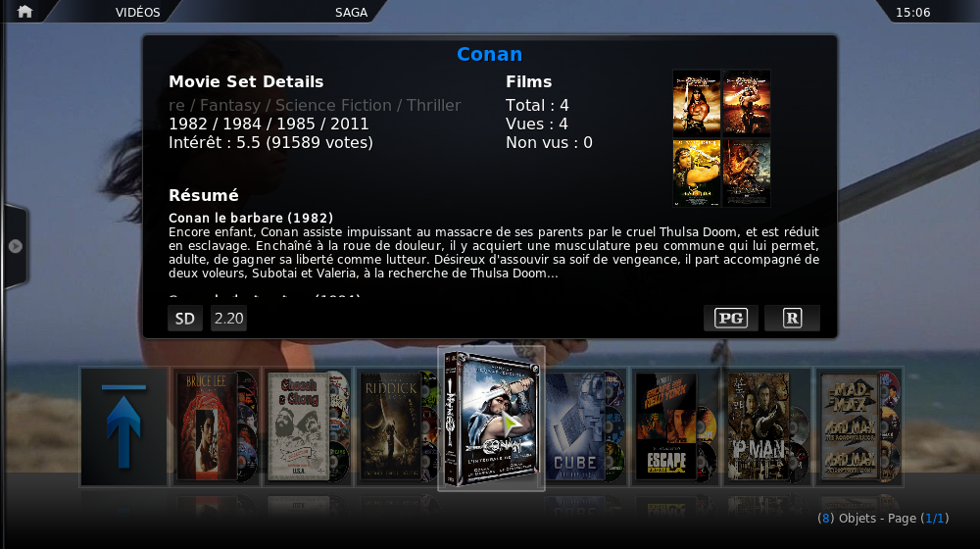Click the SAGA breadcrumb tab
Image resolution: width=980 pixels, height=549 pixels.
pos(351,12)
